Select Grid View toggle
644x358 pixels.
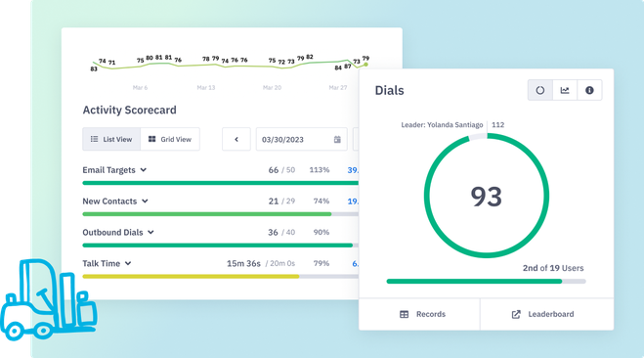click(x=170, y=139)
